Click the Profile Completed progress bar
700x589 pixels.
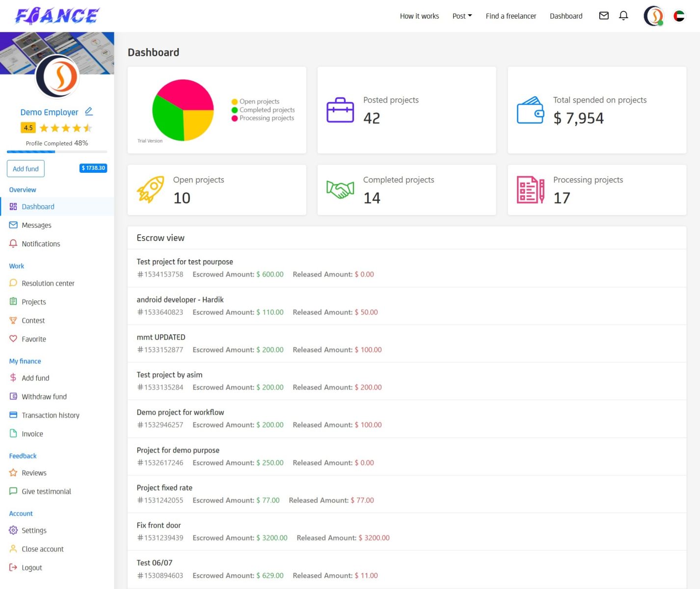(57, 152)
